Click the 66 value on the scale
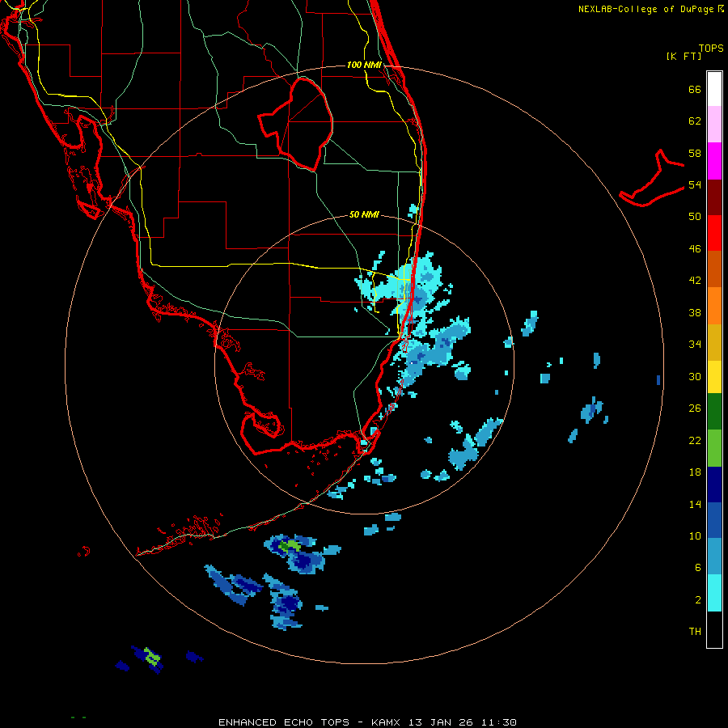This screenshot has width=728, height=728. (695, 90)
